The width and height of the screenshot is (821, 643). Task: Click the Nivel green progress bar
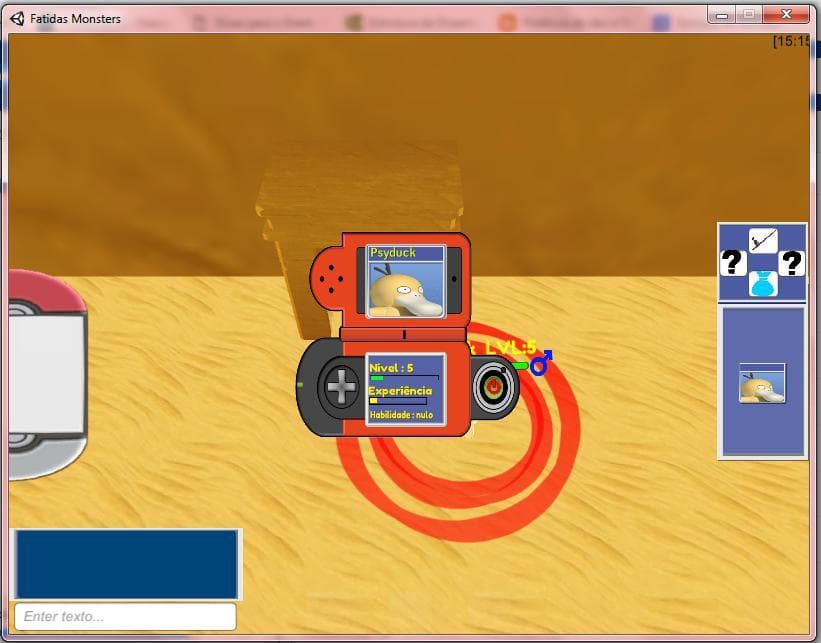pyautogui.click(x=404, y=377)
